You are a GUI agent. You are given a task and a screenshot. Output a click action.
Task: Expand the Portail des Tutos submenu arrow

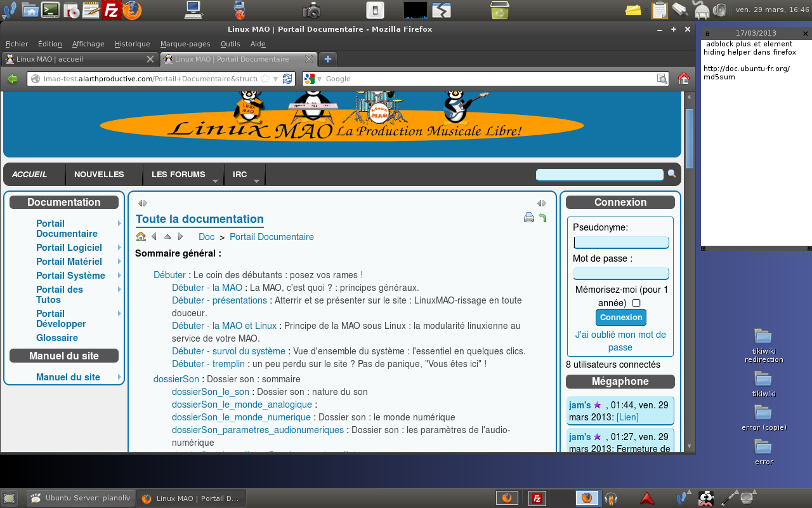coord(119,289)
